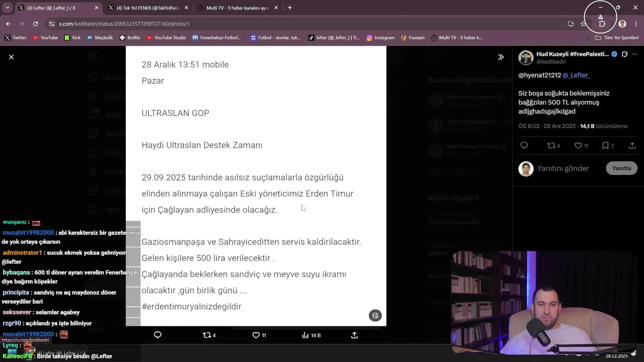Viewport: 644px width, 362px height.
Task: Open Grok icon next to verified badge
Action: [x=624, y=54]
